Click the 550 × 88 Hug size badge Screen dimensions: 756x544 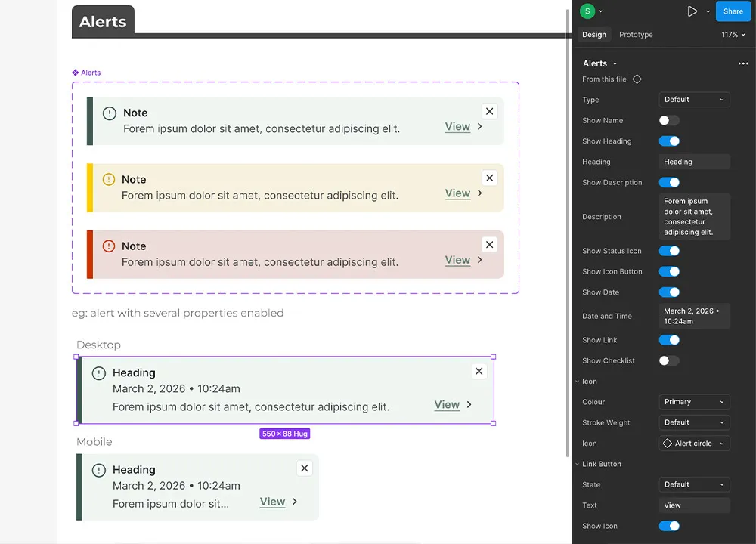[284, 434]
